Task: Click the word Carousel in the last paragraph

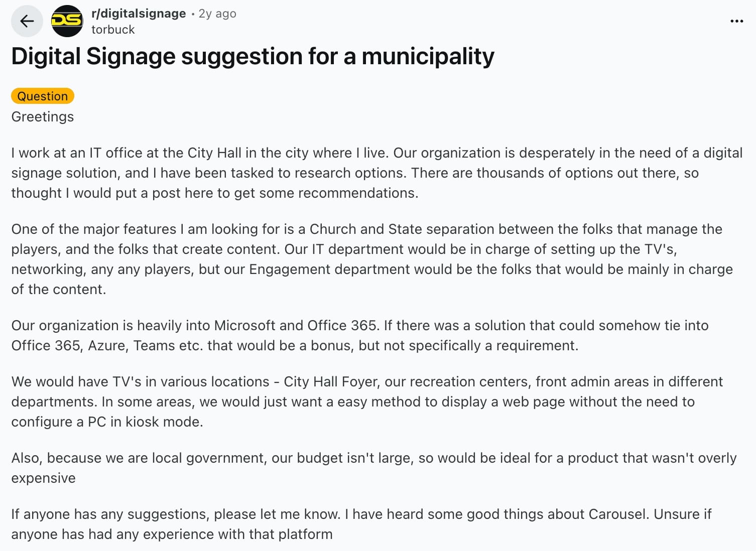Action: click(x=617, y=514)
